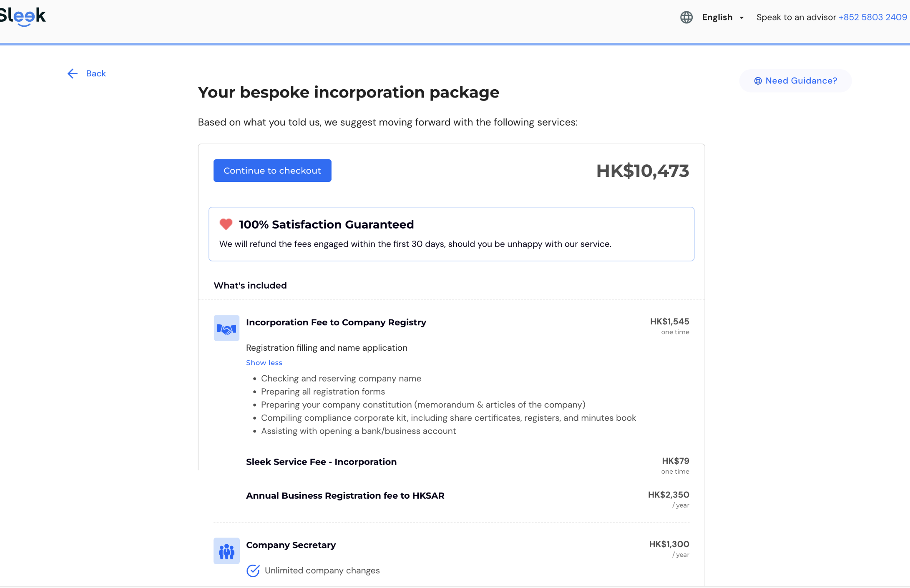Click the red heart satisfaction icon
The width and height of the screenshot is (910, 588).
[226, 224]
